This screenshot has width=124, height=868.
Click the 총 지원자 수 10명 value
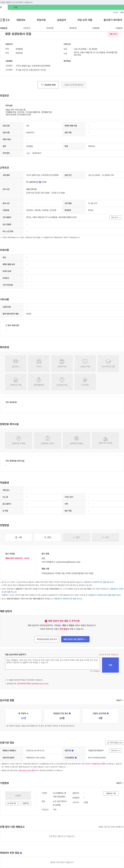click(x=23, y=718)
